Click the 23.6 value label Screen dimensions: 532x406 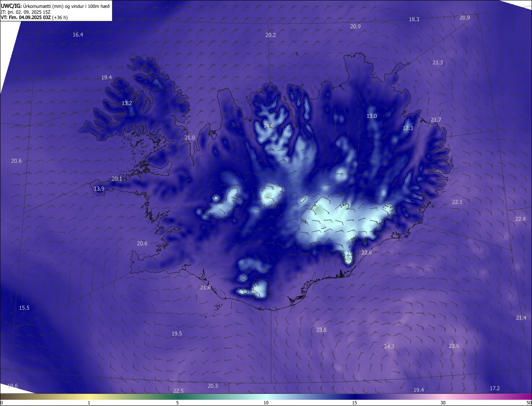tap(454, 346)
